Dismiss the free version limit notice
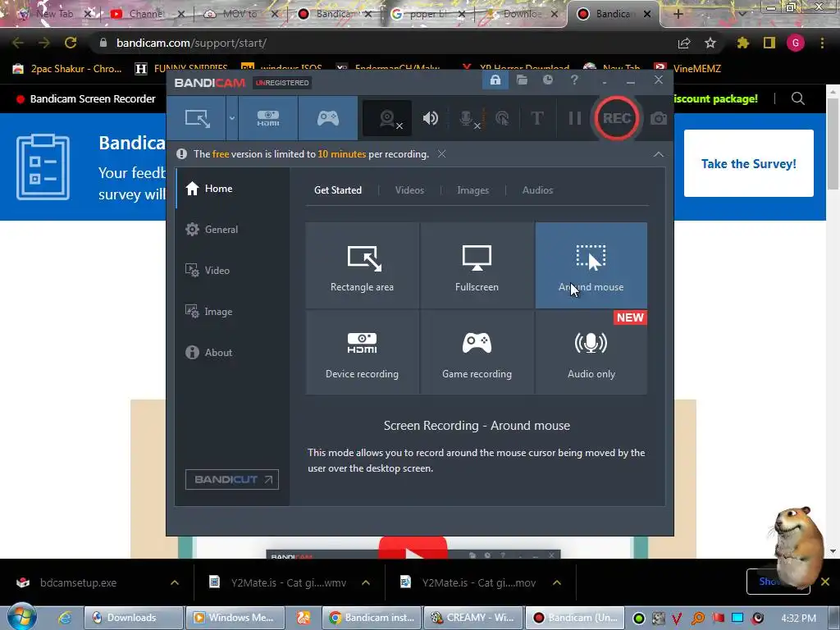 point(441,154)
